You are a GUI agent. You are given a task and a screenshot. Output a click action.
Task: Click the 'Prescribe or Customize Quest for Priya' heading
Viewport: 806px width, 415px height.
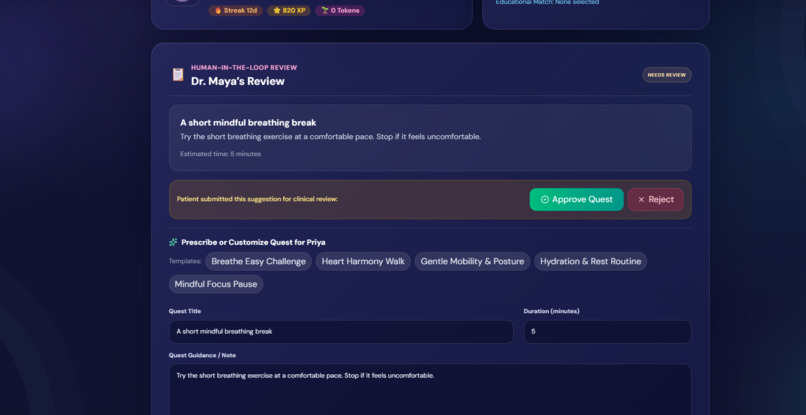(x=253, y=242)
